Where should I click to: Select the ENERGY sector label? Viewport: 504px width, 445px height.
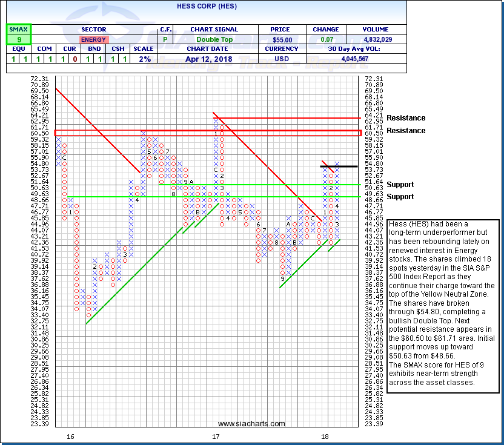point(93,39)
